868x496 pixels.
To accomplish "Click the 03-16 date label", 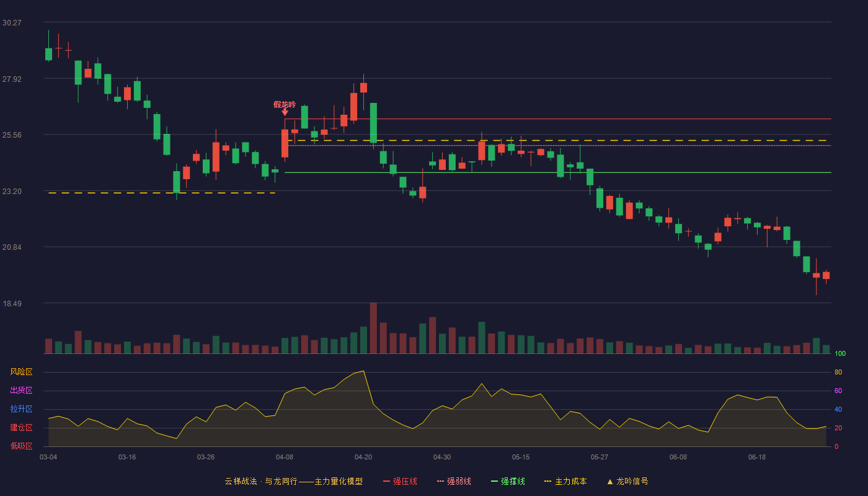I will click(x=127, y=457).
